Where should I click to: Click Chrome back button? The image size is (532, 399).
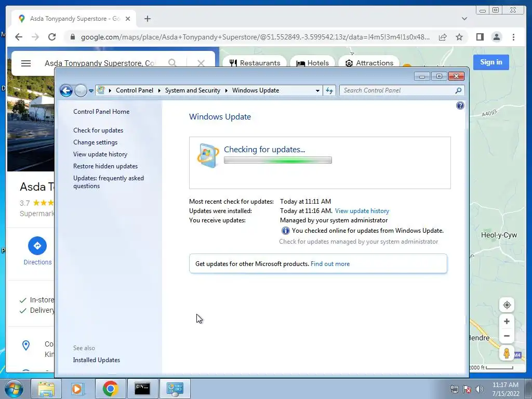[x=19, y=37]
